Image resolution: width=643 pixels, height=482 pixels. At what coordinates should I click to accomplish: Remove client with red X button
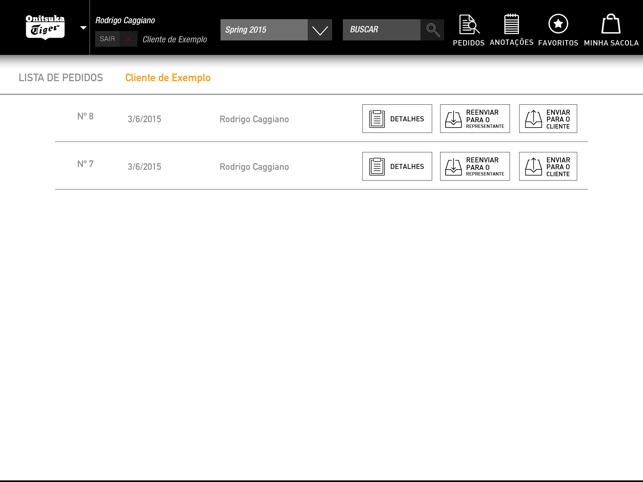tap(129, 39)
